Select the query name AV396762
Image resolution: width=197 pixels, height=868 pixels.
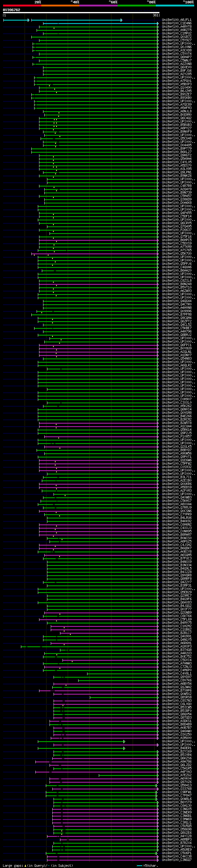11,10
